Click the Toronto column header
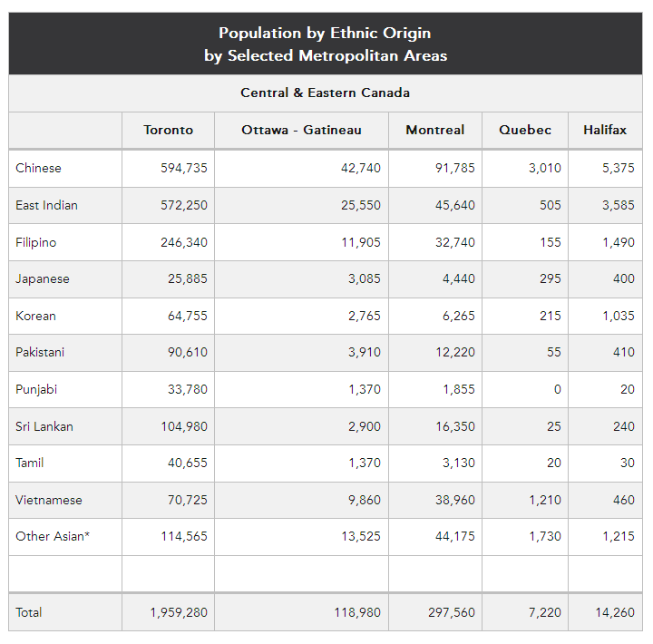This screenshot has width=653, height=644. 168,130
